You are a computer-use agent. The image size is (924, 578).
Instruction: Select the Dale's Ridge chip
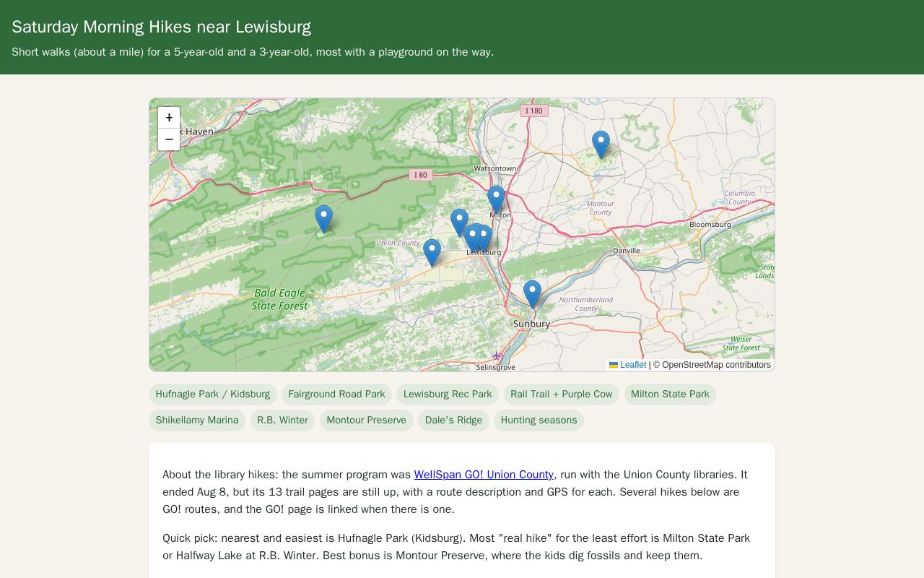click(453, 420)
